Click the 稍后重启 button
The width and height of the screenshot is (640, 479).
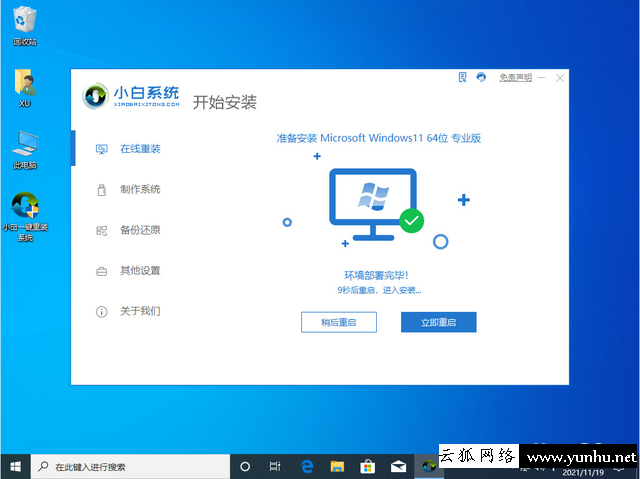pos(339,322)
